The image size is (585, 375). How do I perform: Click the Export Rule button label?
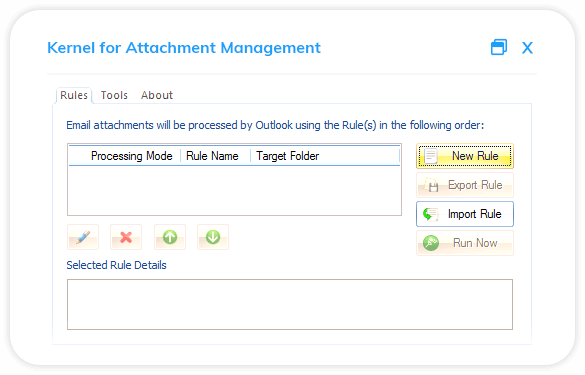[x=475, y=185]
